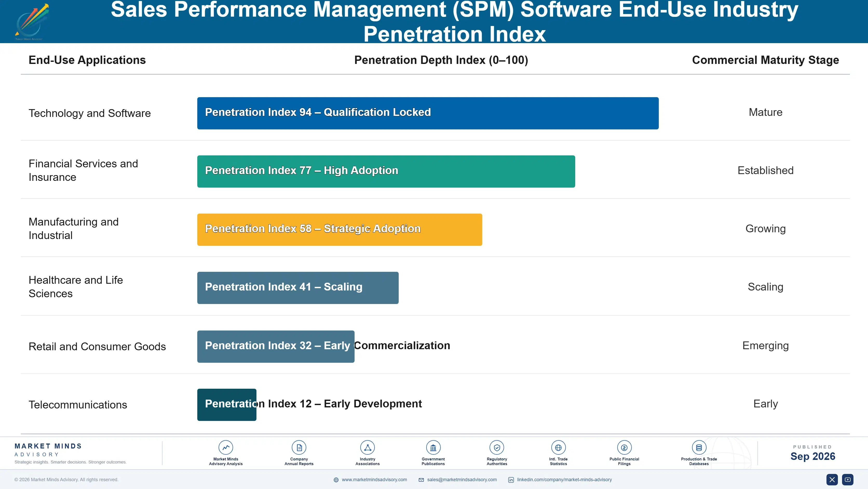The height and width of the screenshot is (489, 868).
Task: Click the Company Annual Reports document icon
Action: (299, 447)
